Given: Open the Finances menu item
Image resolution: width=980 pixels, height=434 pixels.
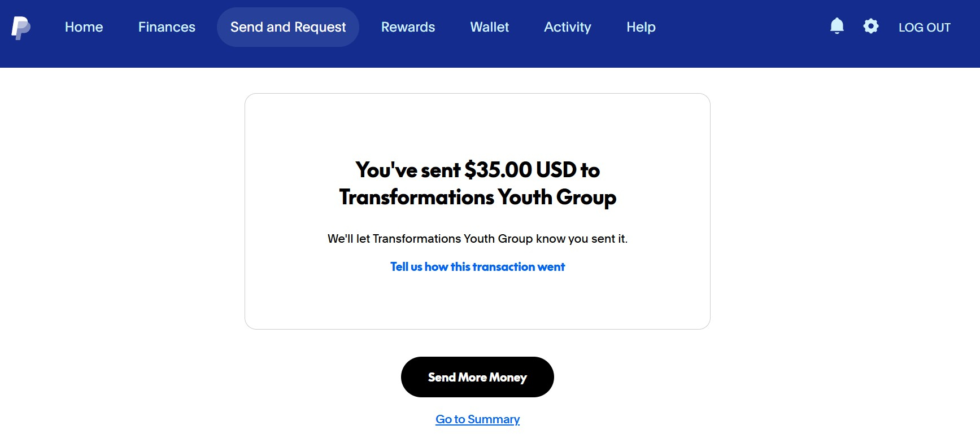Looking at the screenshot, I should coord(167,27).
